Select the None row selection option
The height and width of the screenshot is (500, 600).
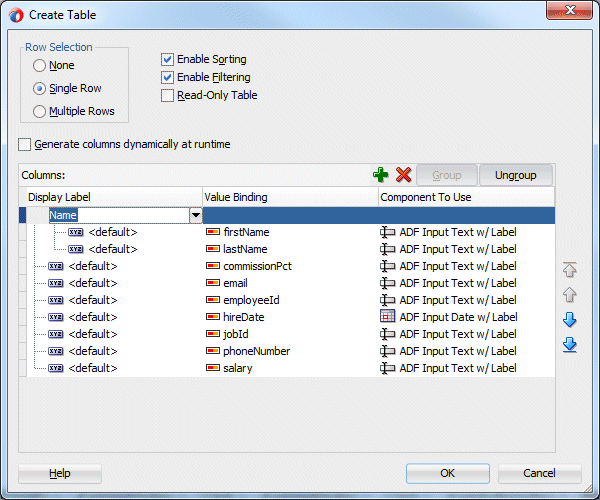pos(39,65)
